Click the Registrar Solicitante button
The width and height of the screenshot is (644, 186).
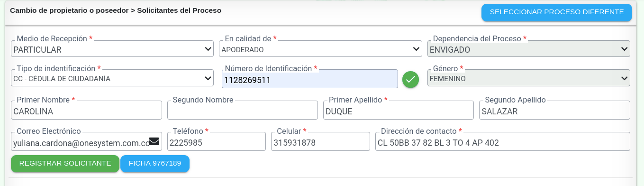point(65,164)
